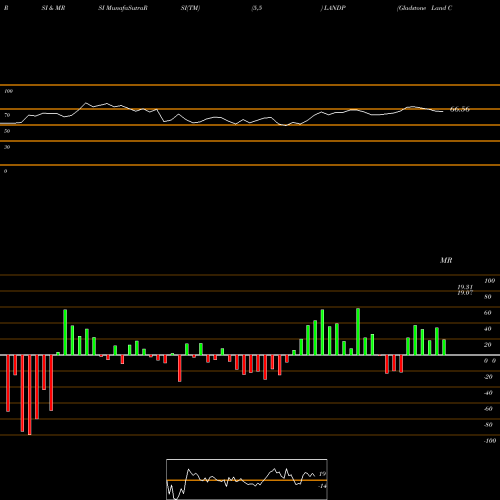Click the MR axis label 80
Viewport: 500px width, 500px height.
488,297
